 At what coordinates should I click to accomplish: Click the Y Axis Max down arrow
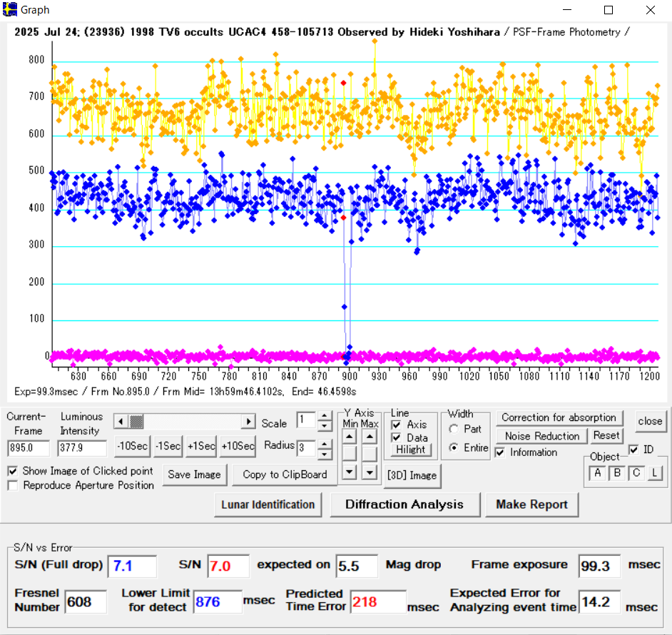click(369, 472)
